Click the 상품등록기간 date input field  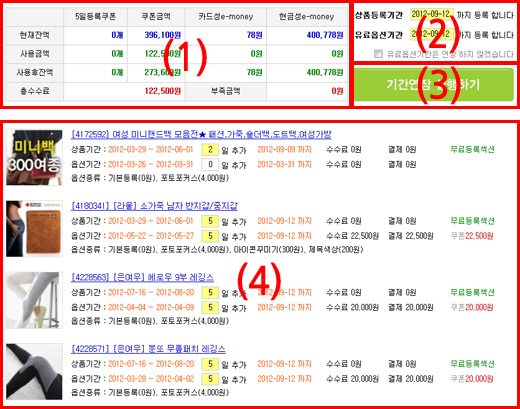coord(432,14)
